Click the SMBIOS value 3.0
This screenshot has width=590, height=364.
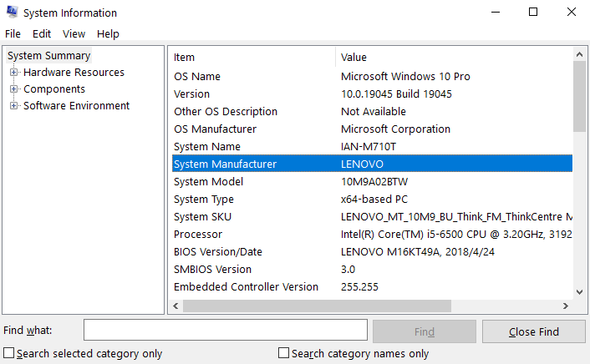click(x=348, y=269)
